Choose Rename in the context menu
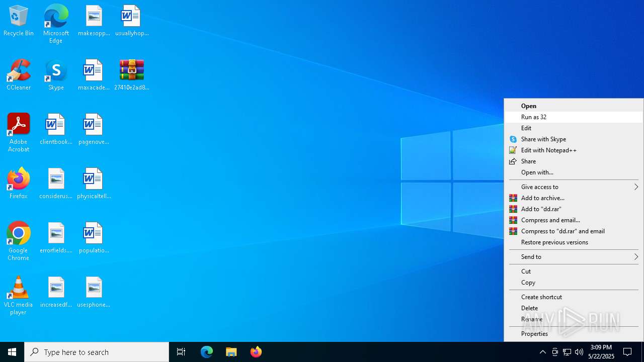 [x=574, y=319]
